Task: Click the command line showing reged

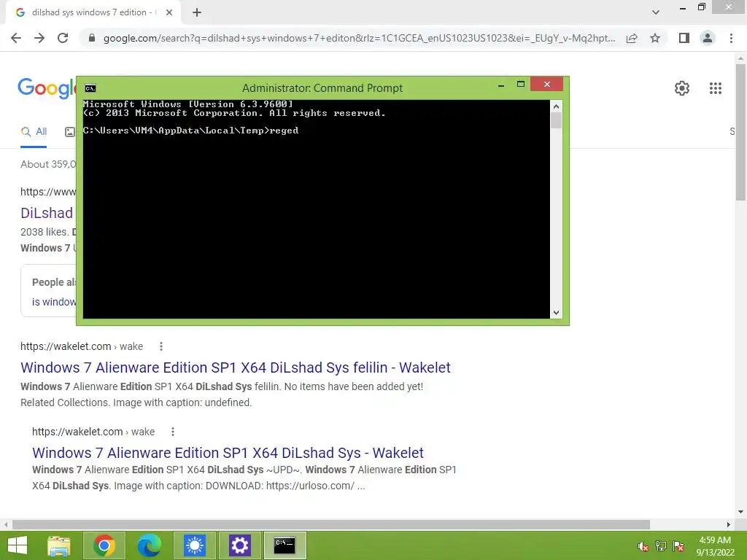Action: coord(190,131)
